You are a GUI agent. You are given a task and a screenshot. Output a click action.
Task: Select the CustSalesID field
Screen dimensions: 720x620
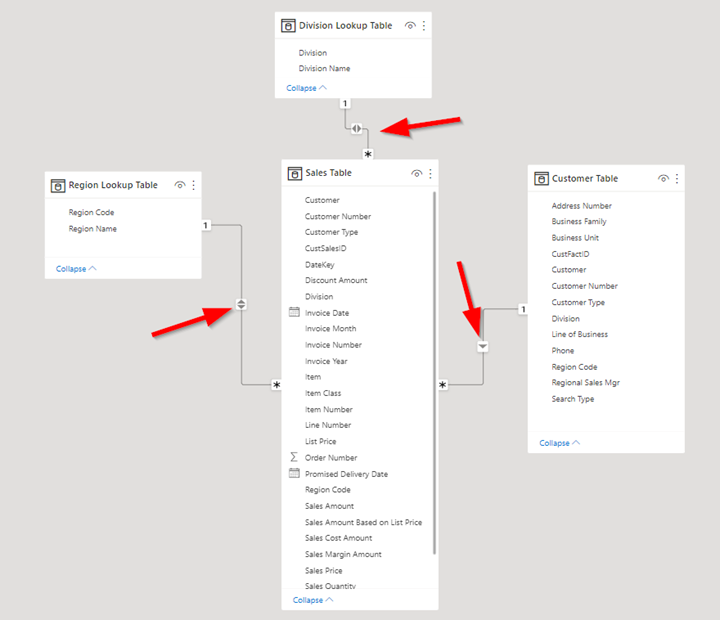(x=326, y=248)
